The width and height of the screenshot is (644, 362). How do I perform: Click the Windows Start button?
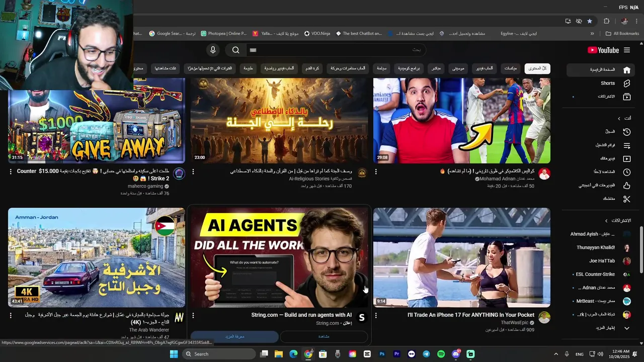tap(174, 354)
